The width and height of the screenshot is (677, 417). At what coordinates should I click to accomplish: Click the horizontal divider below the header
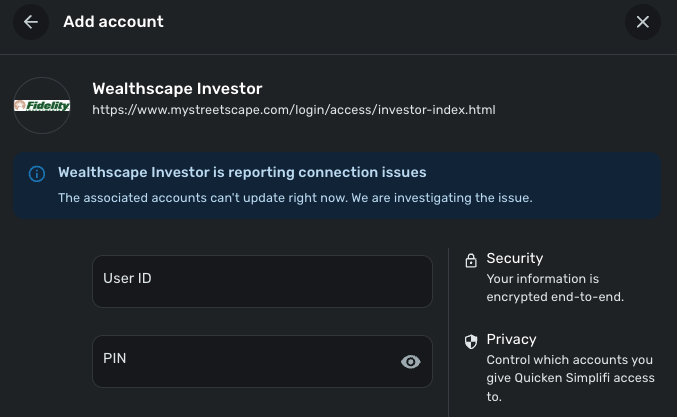pyautogui.click(x=338, y=54)
